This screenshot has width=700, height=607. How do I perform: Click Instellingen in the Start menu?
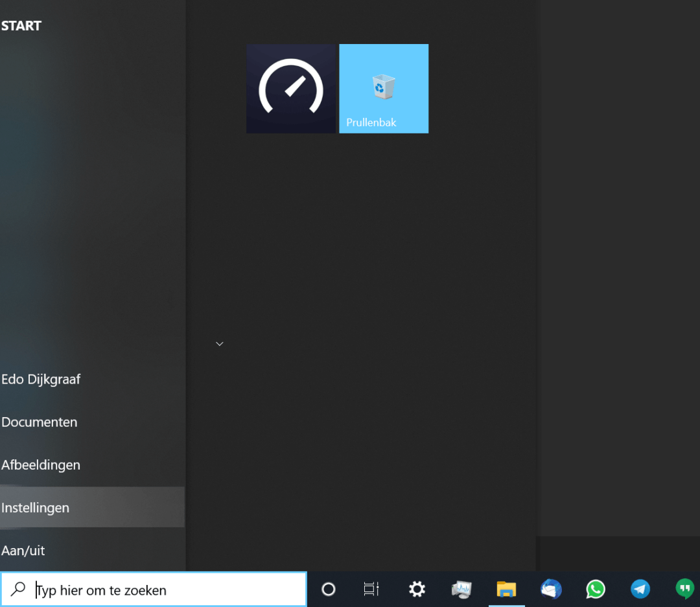(36, 508)
